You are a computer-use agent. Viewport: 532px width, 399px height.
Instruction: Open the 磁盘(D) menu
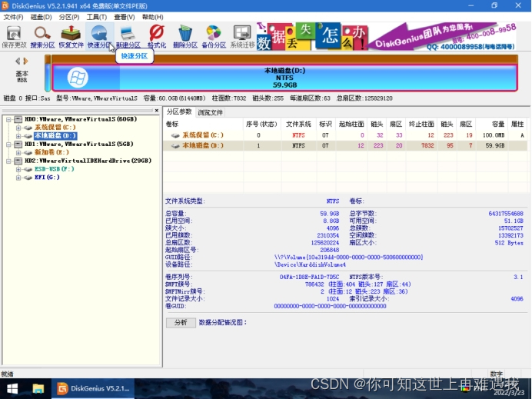click(41, 17)
